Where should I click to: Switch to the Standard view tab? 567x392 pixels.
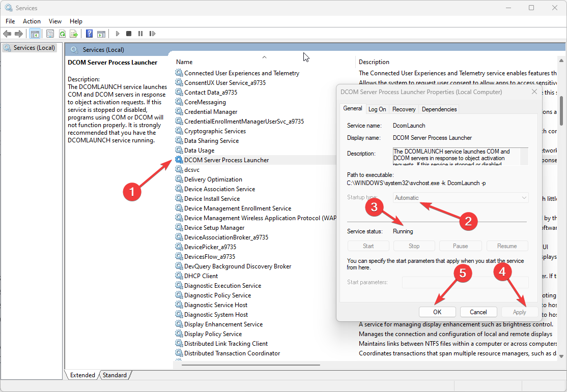coord(115,375)
